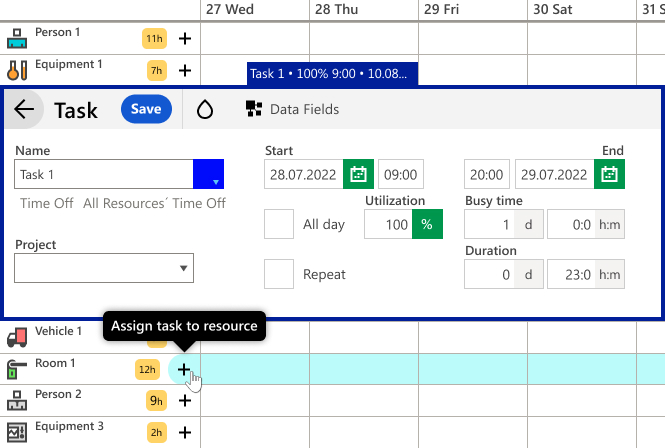
Task: Edit the Busy time hours:minutes field
Action: 572,224
